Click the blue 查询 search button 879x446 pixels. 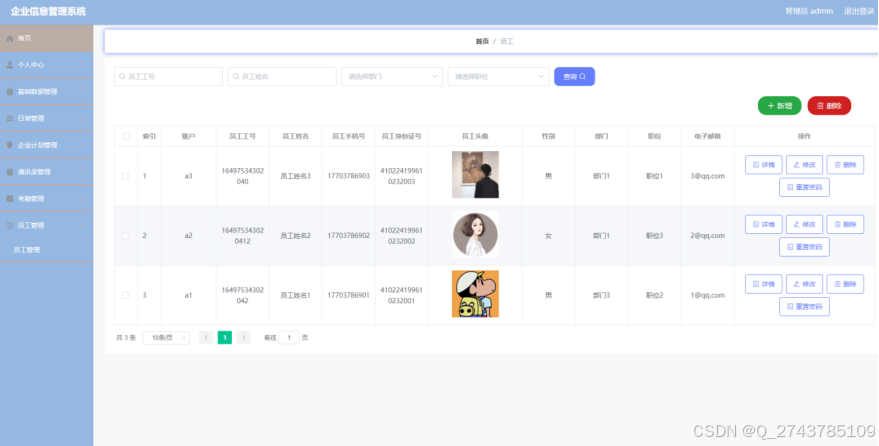tap(574, 77)
